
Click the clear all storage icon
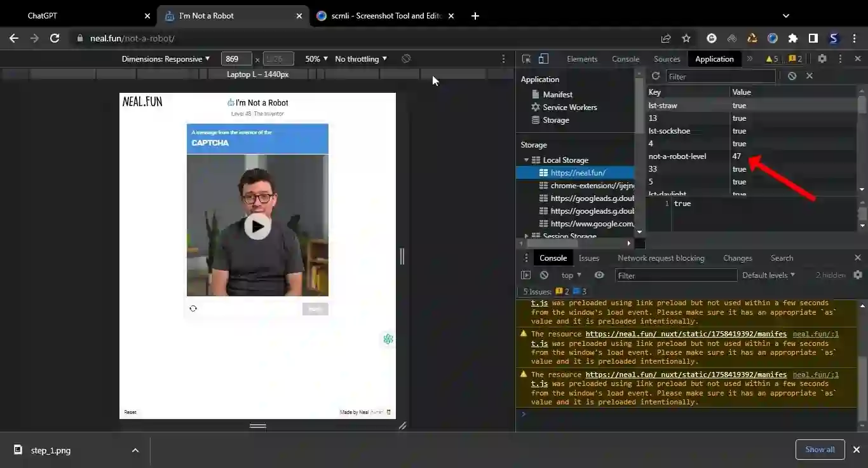pos(792,76)
